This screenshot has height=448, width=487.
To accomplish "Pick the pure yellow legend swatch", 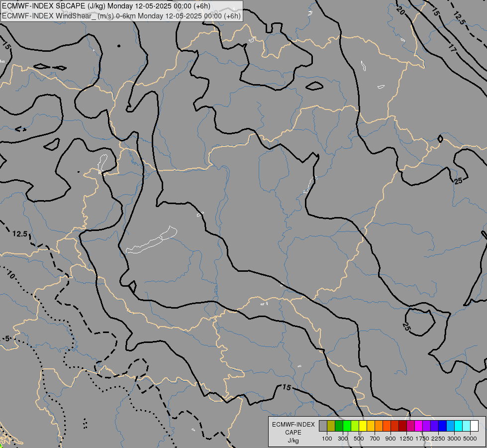I will pos(363,426).
